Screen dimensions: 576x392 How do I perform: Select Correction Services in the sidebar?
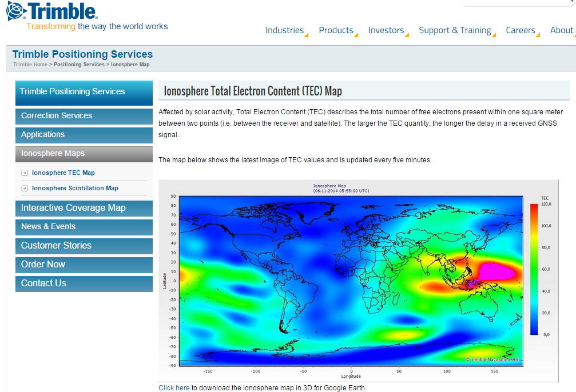pyautogui.click(x=57, y=115)
